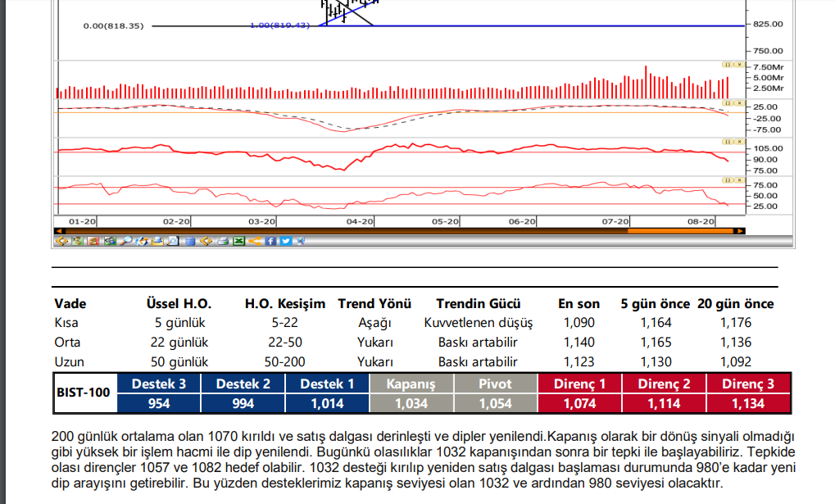Click the 20 gün önce column header
This screenshot has height=504, width=835.
click(735, 304)
